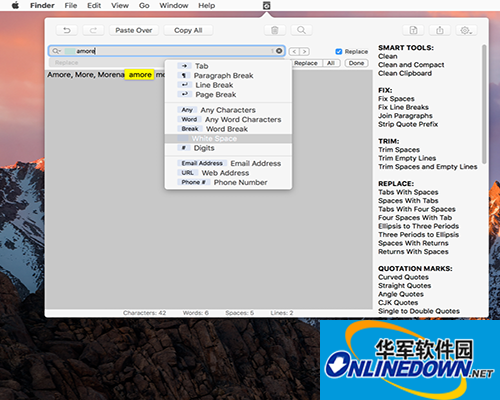Viewport: 500px width, 400px height.
Task: Click the Replace button
Action: (x=306, y=63)
